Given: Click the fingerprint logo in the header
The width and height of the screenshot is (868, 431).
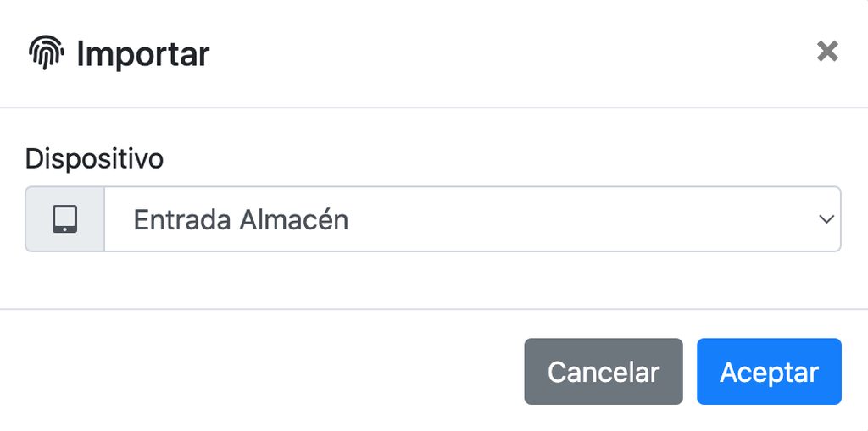Looking at the screenshot, I should point(47,53).
